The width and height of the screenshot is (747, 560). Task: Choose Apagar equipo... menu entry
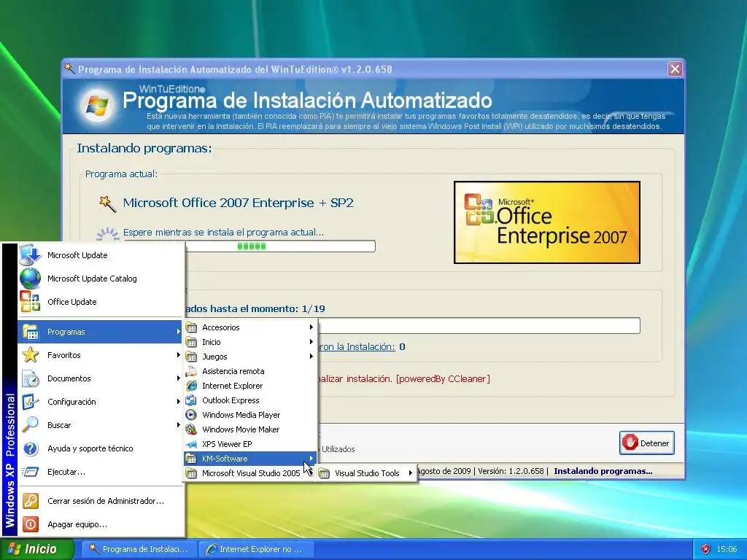pyautogui.click(x=101, y=524)
